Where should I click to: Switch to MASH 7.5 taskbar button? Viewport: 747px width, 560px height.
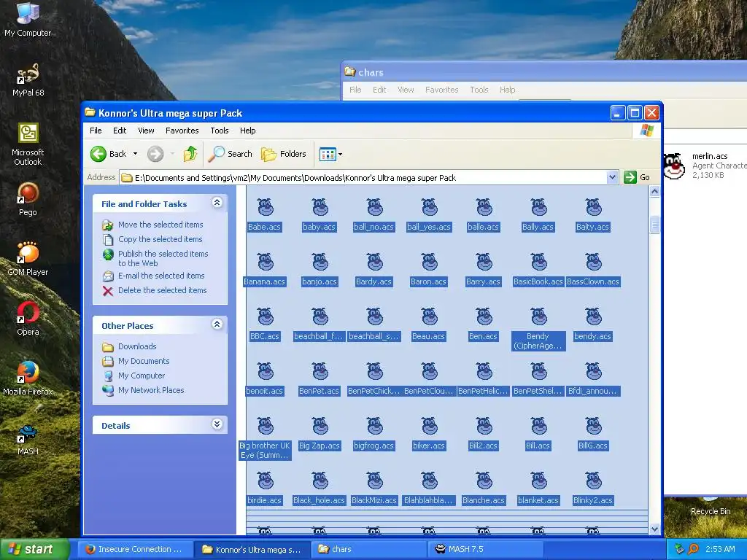pyautogui.click(x=485, y=549)
